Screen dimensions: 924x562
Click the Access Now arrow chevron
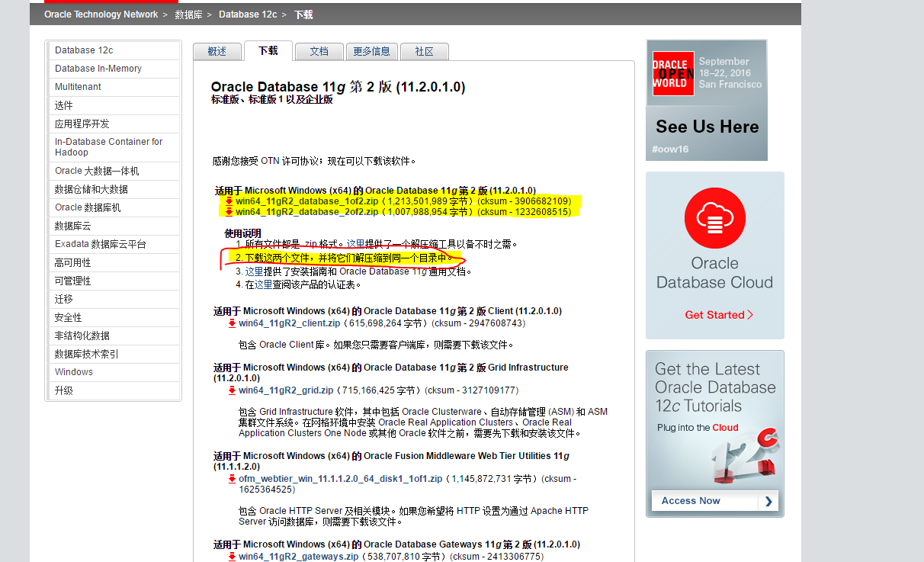tap(768, 501)
